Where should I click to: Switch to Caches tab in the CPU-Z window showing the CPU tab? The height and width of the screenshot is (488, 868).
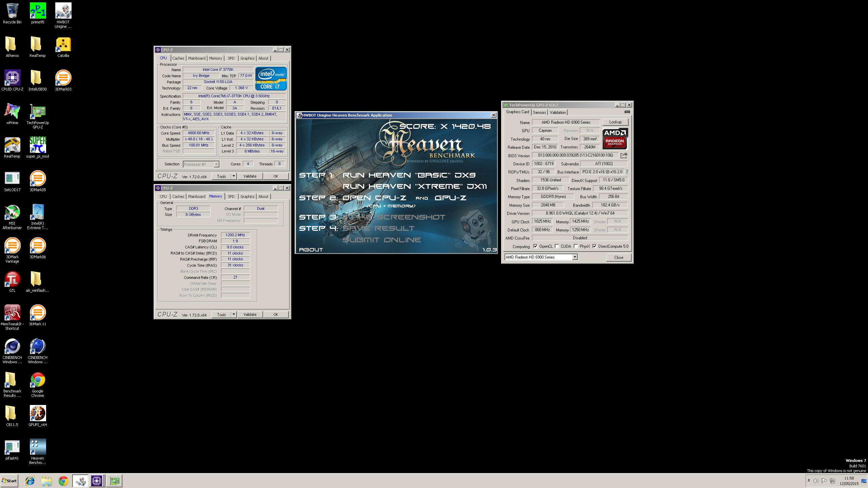[x=178, y=58]
